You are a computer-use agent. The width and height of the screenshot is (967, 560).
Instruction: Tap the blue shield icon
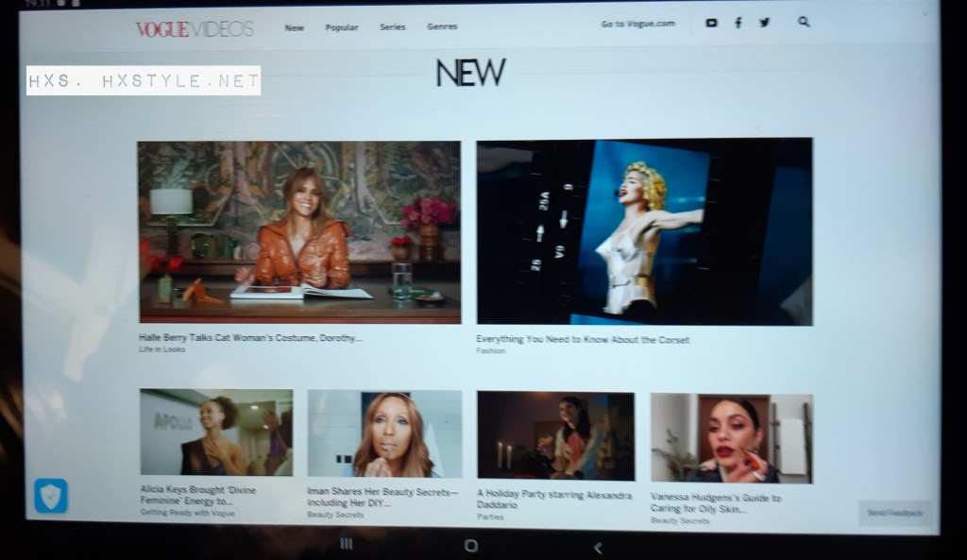pos(51,495)
